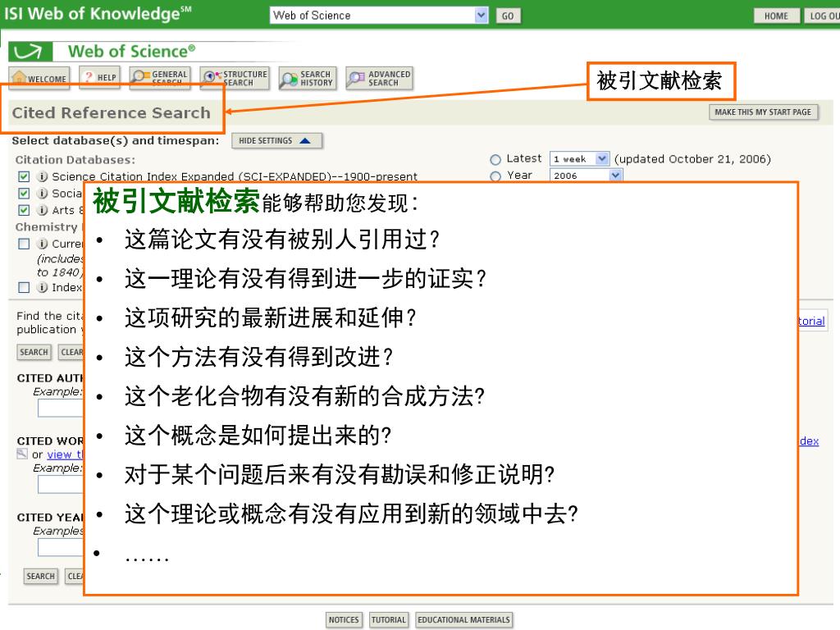Click upper SEARCH button above Cited Author
Image resolution: width=840 pixels, height=630 pixels.
click(x=34, y=352)
